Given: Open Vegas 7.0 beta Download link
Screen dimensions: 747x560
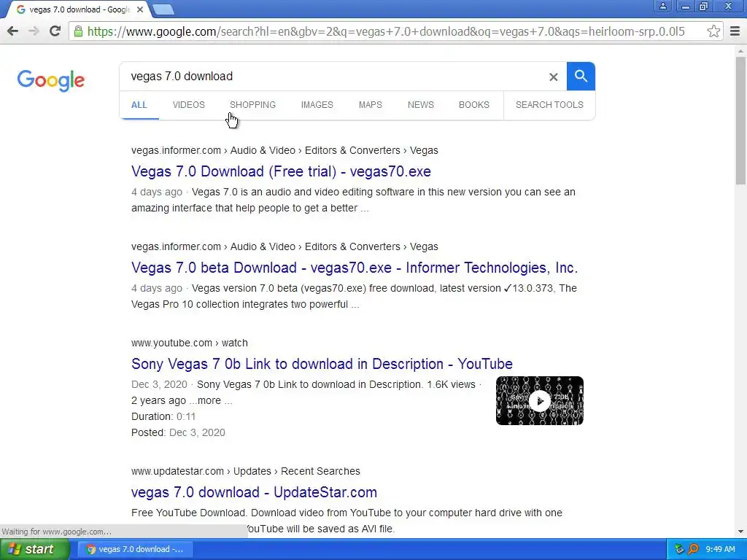Looking at the screenshot, I should tap(355, 268).
